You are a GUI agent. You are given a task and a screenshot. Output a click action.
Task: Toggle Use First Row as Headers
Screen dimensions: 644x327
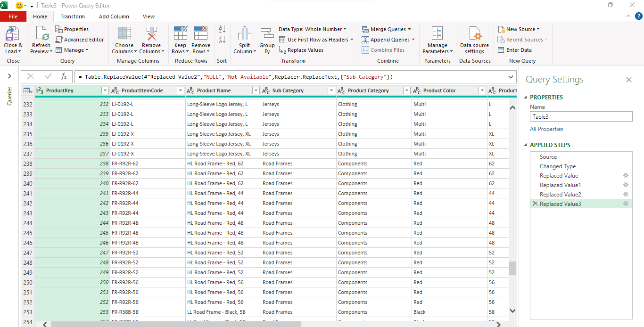[315, 39]
